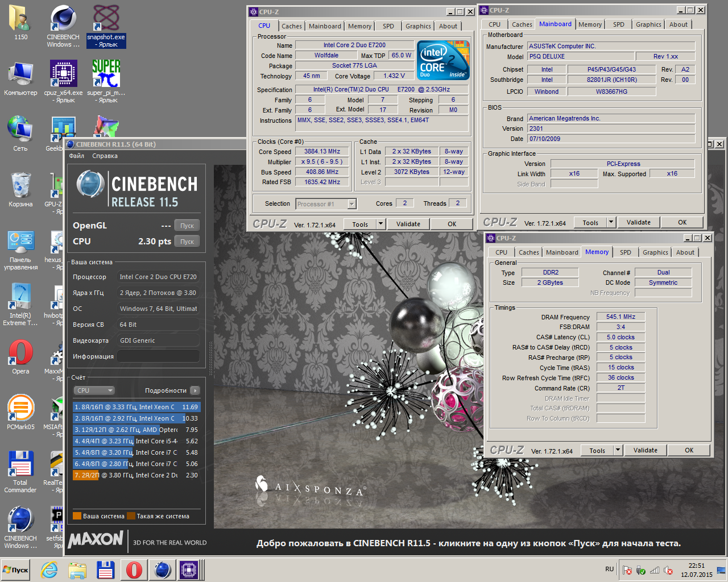The height and width of the screenshot is (582, 728).
Task: Open the network signal tray icon
Action: coord(655,570)
